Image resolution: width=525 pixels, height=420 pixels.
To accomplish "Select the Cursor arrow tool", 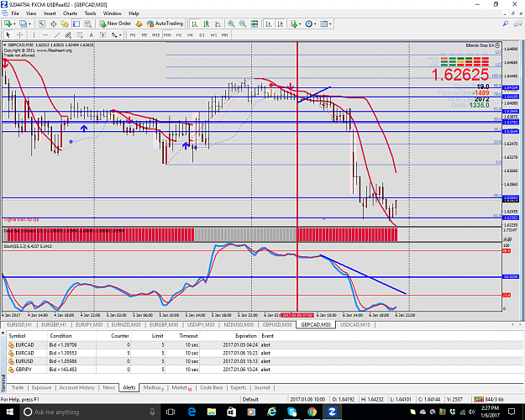I will (x=8, y=34).
